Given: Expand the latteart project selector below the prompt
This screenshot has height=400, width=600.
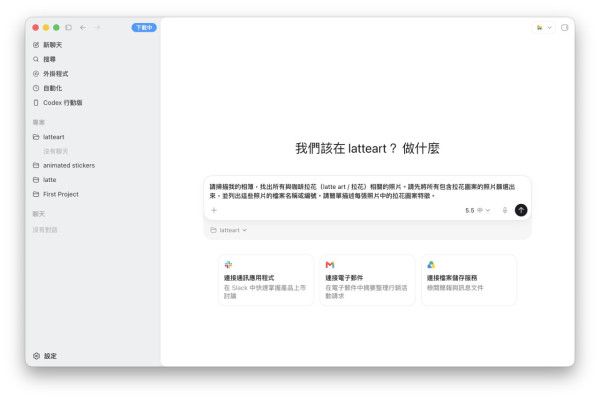Looking at the screenshot, I should pos(228,230).
